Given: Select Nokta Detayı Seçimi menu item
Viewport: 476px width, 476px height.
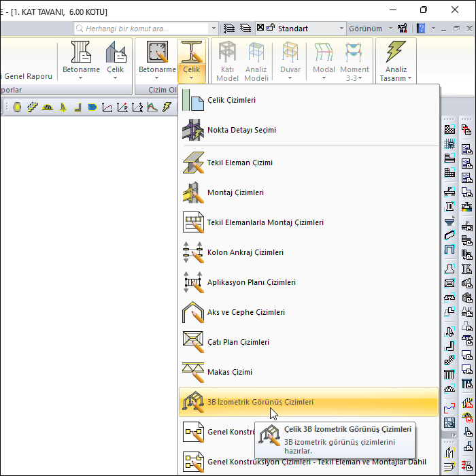Looking at the screenshot, I should 309,130.
